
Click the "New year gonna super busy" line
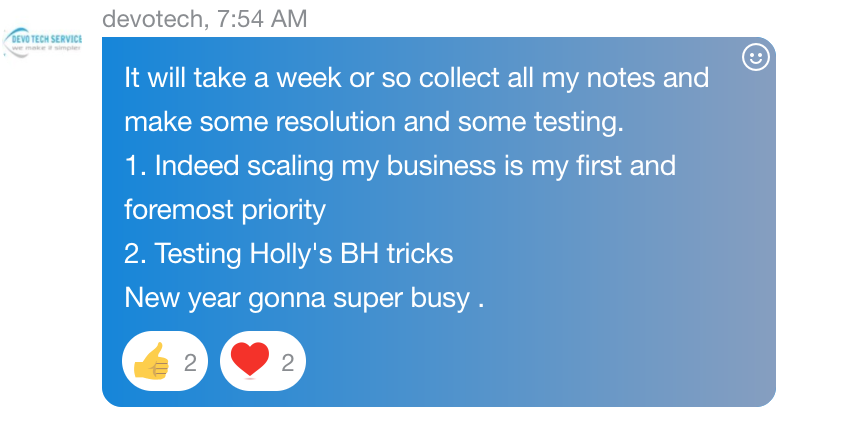click(x=304, y=298)
